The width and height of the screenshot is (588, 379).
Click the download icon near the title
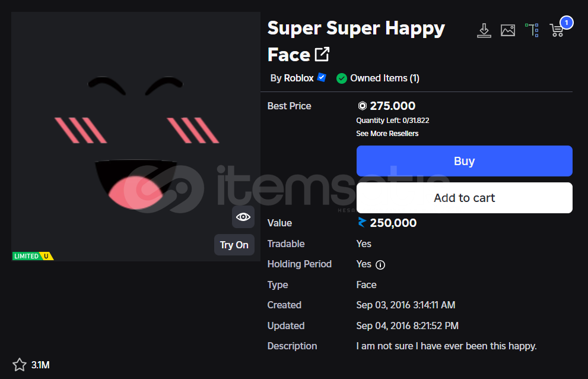[484, 30]
